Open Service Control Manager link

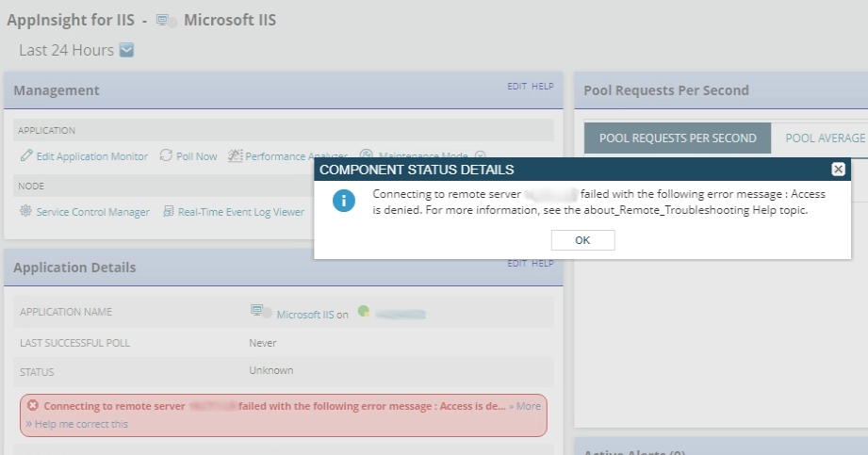point(93,212)
